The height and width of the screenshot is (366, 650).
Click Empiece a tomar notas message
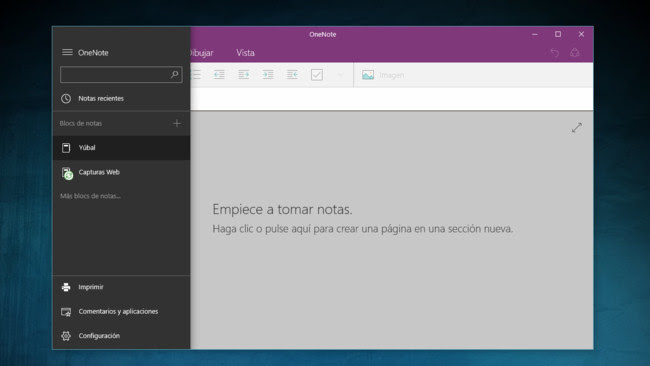click(x=282, y=209)
